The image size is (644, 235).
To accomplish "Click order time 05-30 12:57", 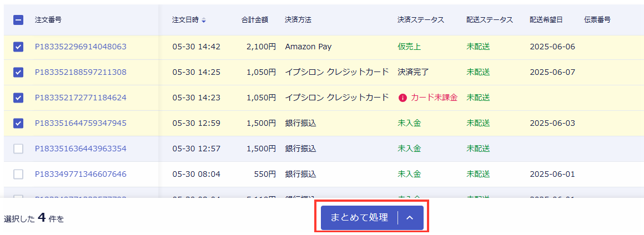I will pos(197,149).
